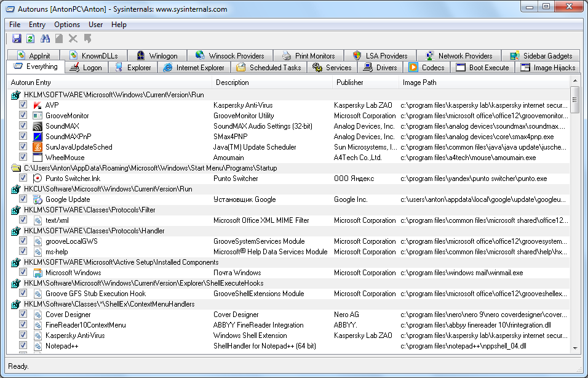Screen dimensions: 588x378
Task: Select the Image Hijacks tab
Action: [548, 68]
